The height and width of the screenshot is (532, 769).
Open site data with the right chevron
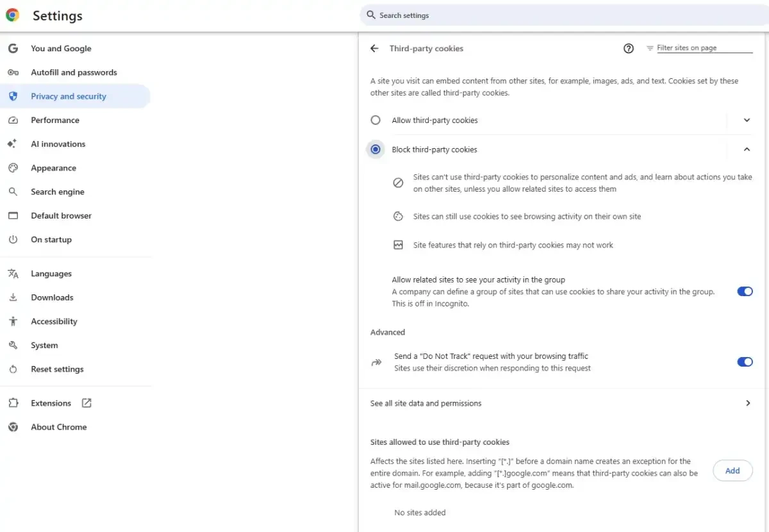click(748, 403)
